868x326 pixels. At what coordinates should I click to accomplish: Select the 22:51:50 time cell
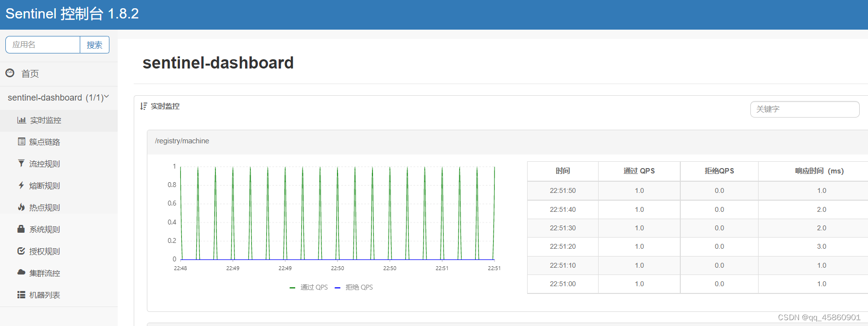click(563, 191)
